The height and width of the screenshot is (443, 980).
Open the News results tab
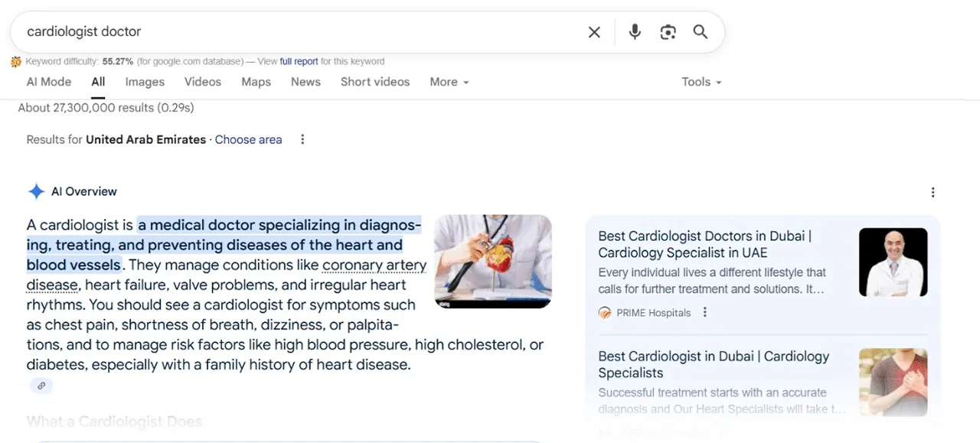pos(305,82)
